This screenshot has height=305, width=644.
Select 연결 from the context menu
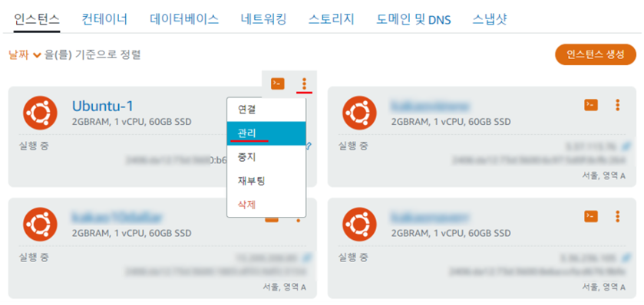pyautogui.click(x=266, y=110)
